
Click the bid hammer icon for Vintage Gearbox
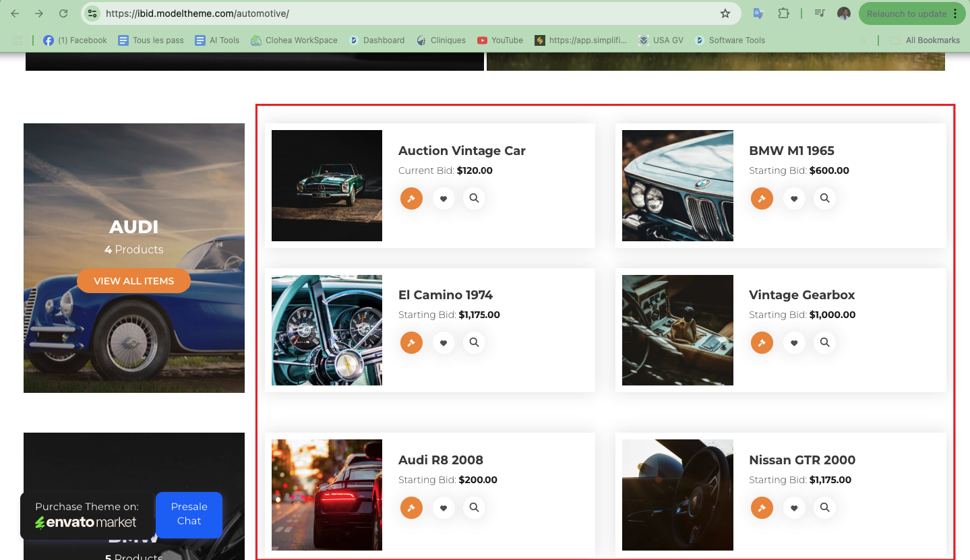[x=762, y=342]
